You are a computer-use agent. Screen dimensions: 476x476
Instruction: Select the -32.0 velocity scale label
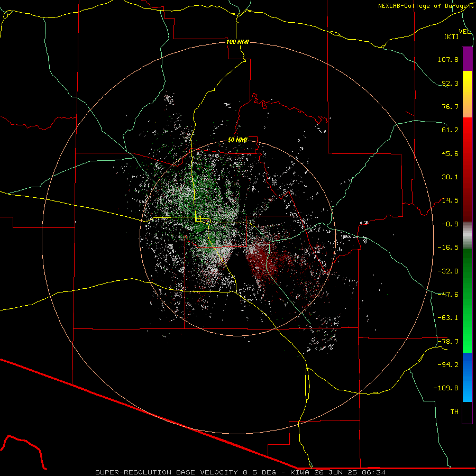coord(448,271)
